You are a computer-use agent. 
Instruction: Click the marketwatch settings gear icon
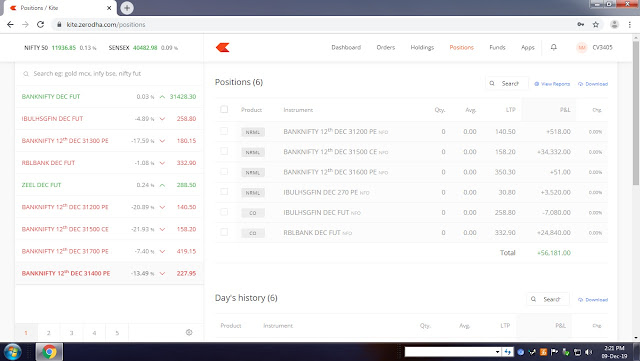(189, 332)
